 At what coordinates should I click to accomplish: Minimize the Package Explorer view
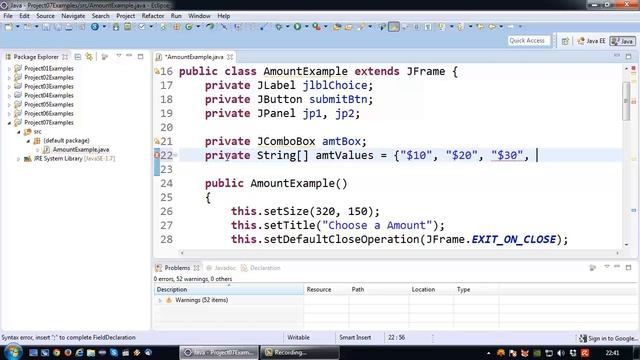click(129, 56)
